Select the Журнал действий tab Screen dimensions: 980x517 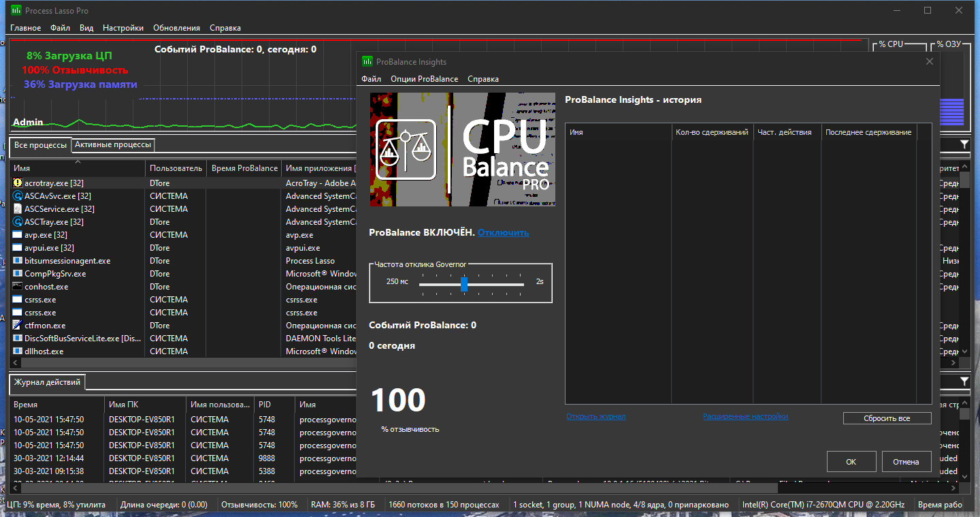coord(47,382)
